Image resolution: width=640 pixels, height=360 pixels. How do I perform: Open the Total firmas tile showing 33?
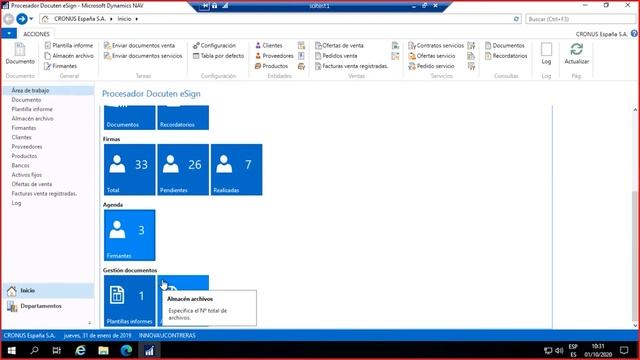129,169
